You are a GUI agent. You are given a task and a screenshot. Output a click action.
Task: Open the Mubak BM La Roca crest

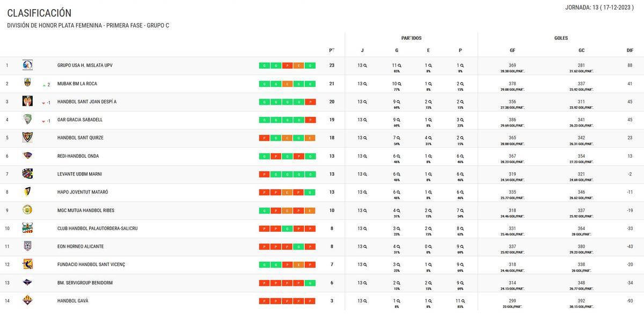pyautogui.click(x=27, y=83)
